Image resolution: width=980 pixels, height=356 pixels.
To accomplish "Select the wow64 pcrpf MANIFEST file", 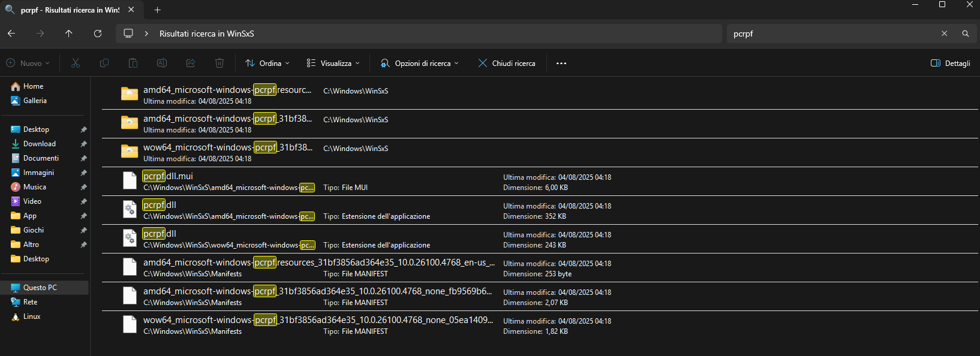I will point(540,325).
